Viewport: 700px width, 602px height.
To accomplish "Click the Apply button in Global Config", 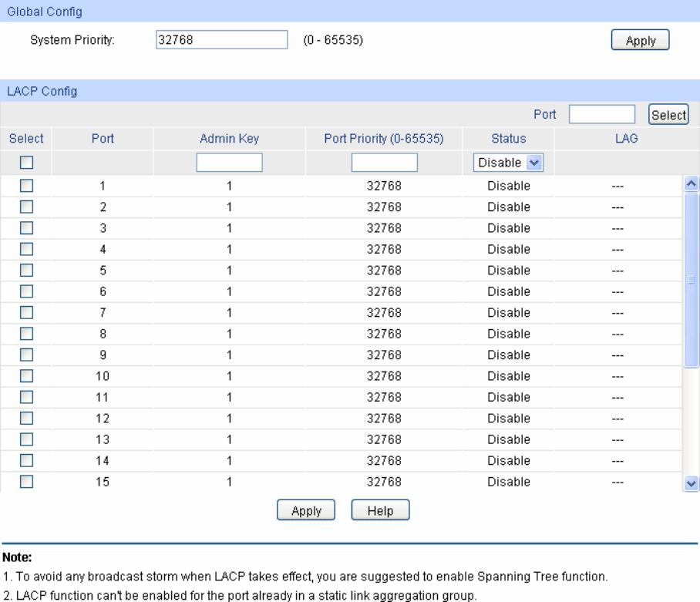I will point(640,41).
